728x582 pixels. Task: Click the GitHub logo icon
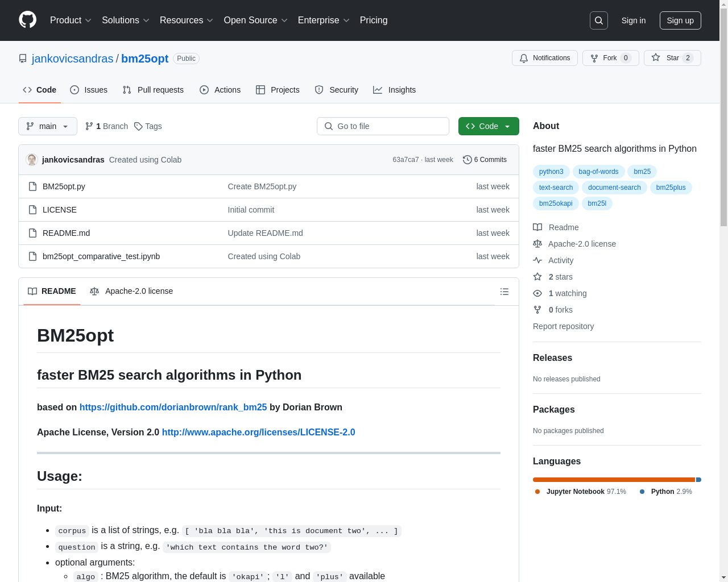27,20
